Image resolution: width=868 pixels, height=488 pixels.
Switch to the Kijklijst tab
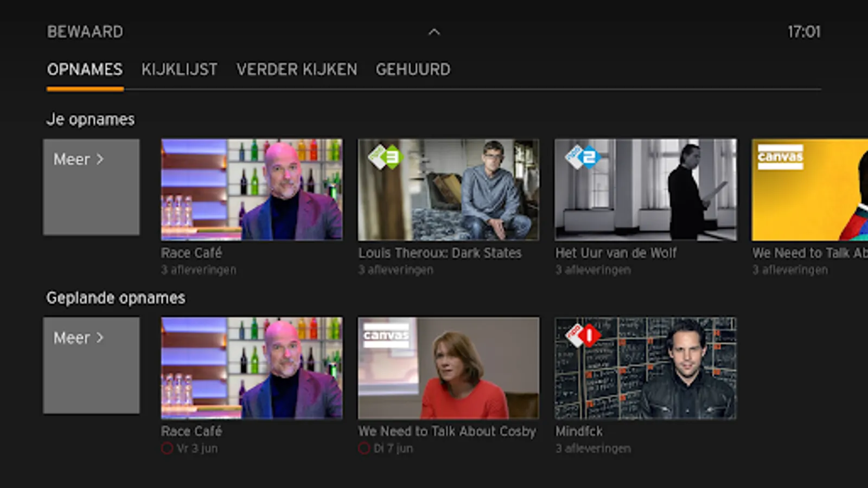point(180,69)
